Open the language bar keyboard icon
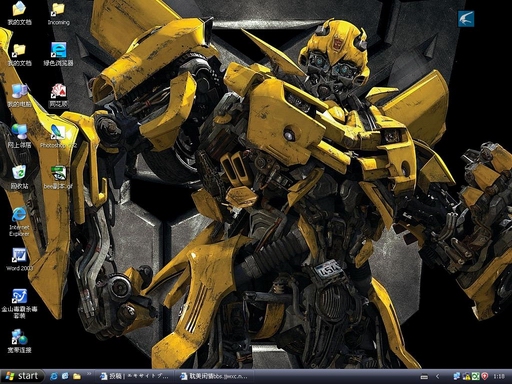The height and width of the screenshot is (384, 512). click(424, 377)
